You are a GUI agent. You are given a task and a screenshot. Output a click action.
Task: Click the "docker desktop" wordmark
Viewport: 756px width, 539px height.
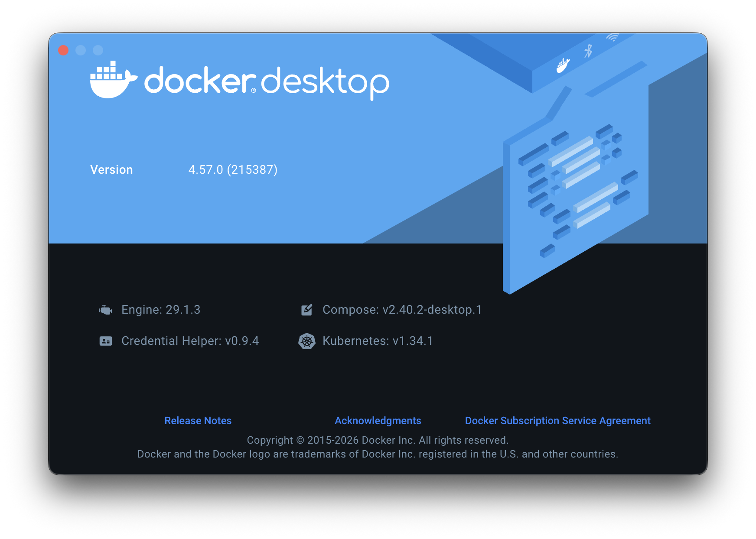pos(267,81)
